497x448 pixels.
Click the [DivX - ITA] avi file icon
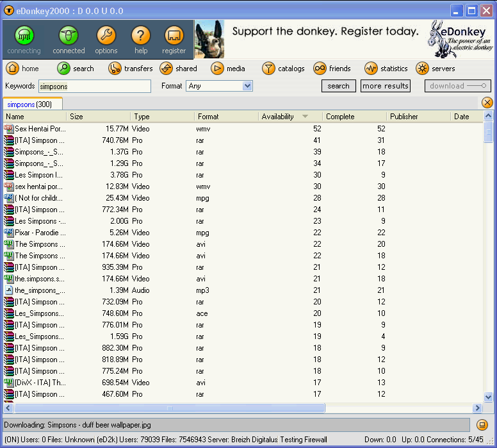(8, 383)
